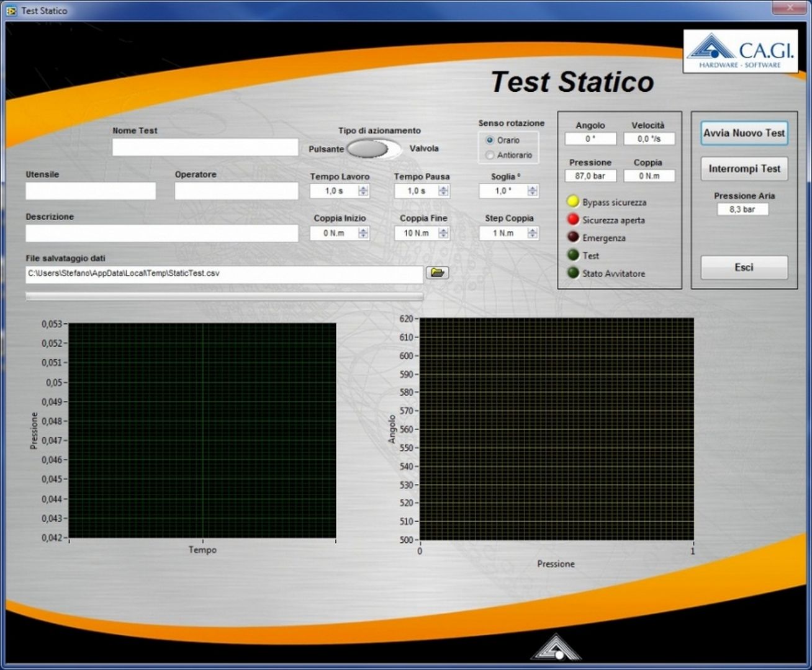This screenshot has height=670, width=812.
Task: Click the Test status indicator light
Action: [573, 255]
